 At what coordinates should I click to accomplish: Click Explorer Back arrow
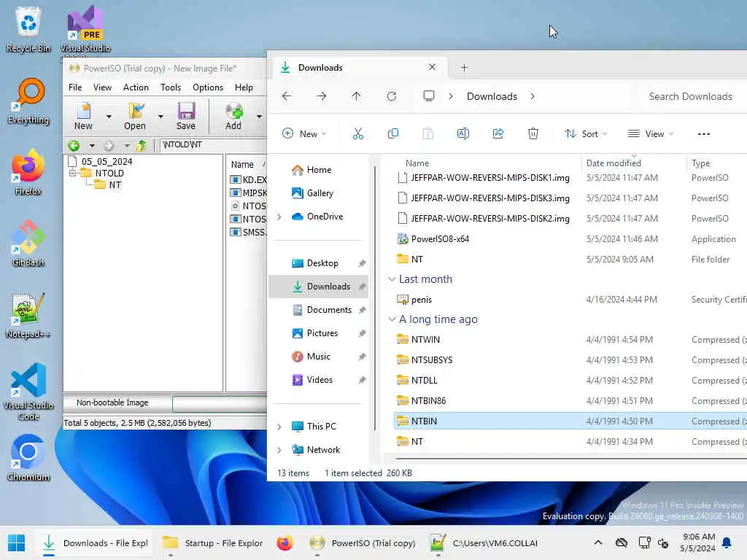(x=287, y=96)
